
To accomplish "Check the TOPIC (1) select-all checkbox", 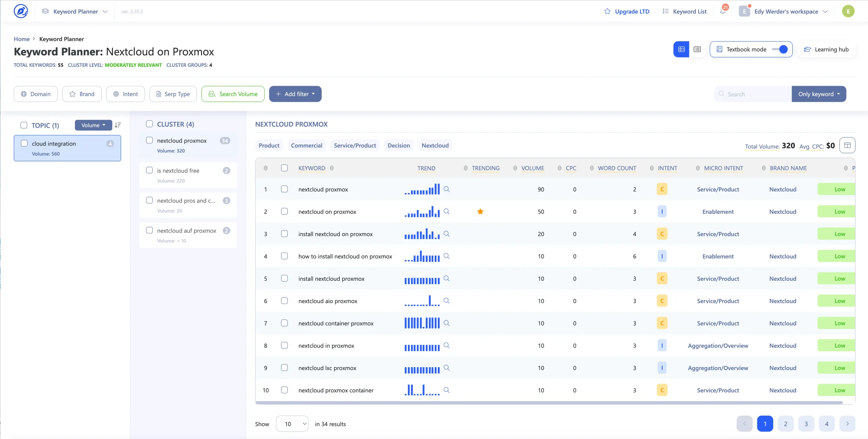I will [x=24, y=125].
